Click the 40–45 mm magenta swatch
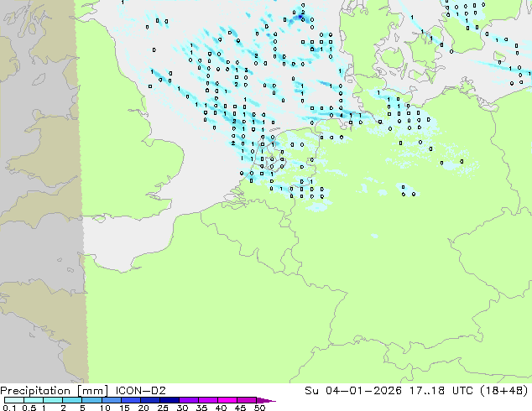532x411 pixels. click(x=227, y=400)
